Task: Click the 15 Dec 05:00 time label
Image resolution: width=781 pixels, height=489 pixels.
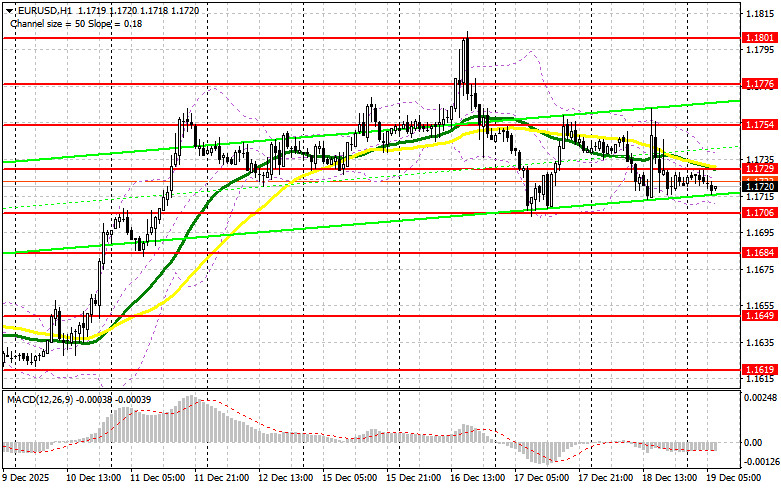Action: click(x=350, y=478)
